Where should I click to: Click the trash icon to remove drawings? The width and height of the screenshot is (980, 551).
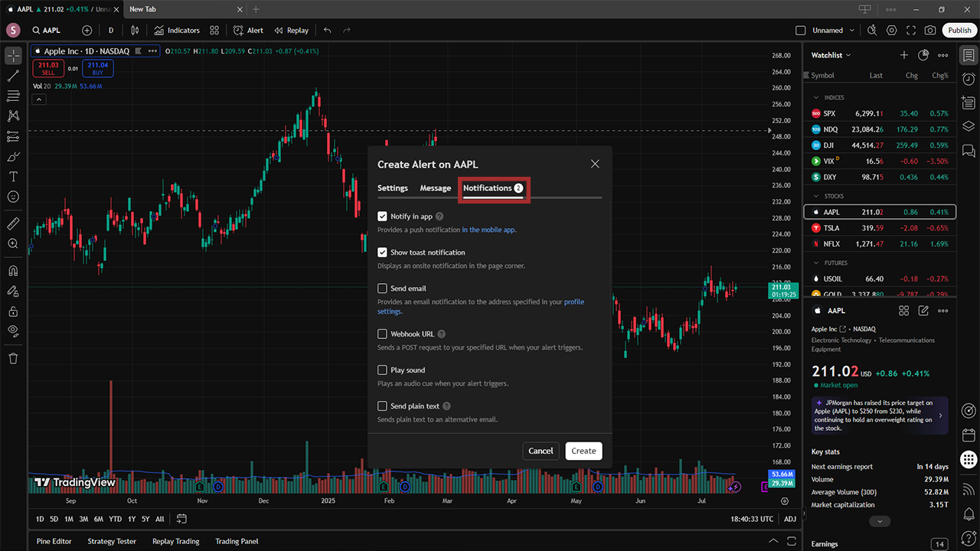click(x=13, y=357)
